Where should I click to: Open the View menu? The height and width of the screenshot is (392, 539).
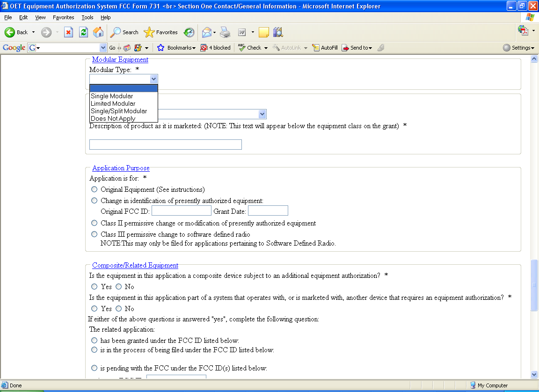[x=40, y=17]
